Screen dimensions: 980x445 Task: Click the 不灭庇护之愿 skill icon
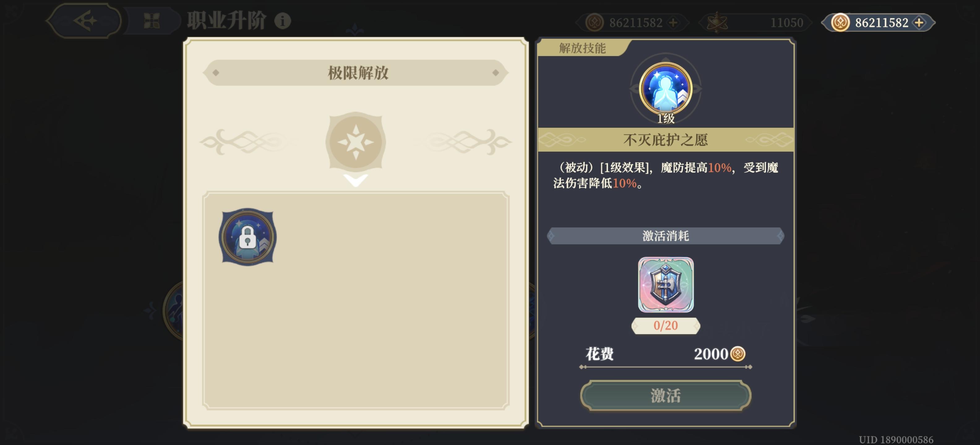coord(665,89)
